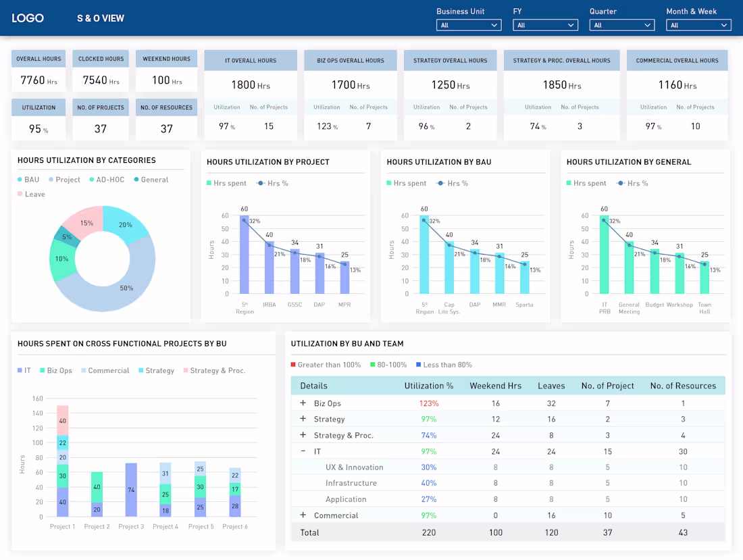
Task: Expand the Biz Ops row in utilization table
Action: coord(302,403)
